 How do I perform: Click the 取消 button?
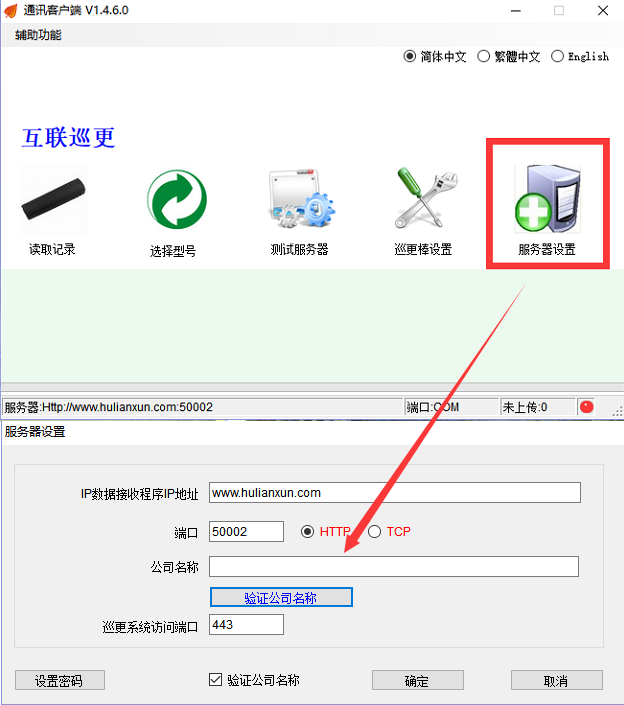click(557, 680)
